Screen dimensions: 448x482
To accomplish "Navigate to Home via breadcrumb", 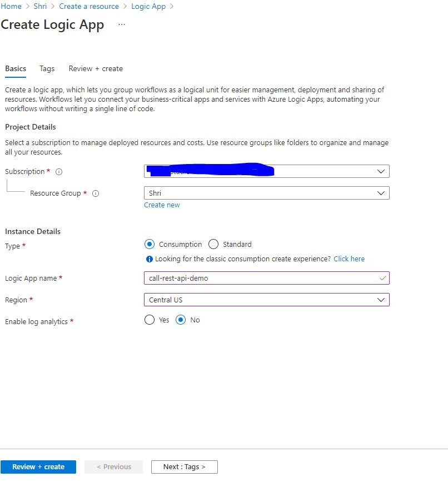I will point(11,6).
